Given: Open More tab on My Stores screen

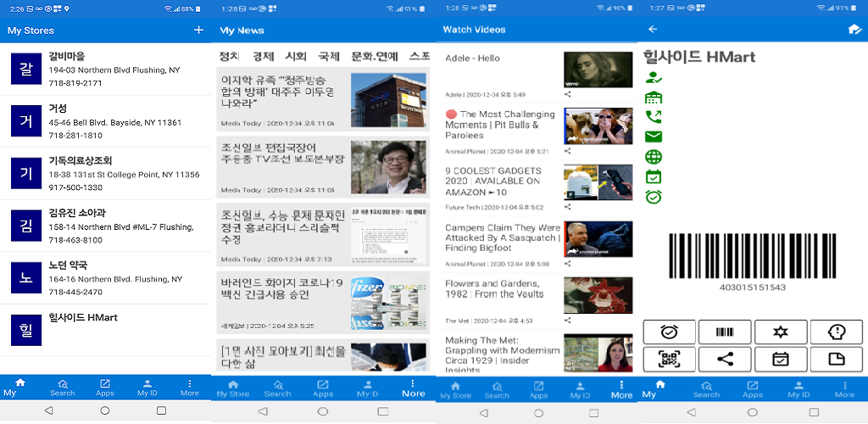Looking at the screenshot, I should (190, 388).
